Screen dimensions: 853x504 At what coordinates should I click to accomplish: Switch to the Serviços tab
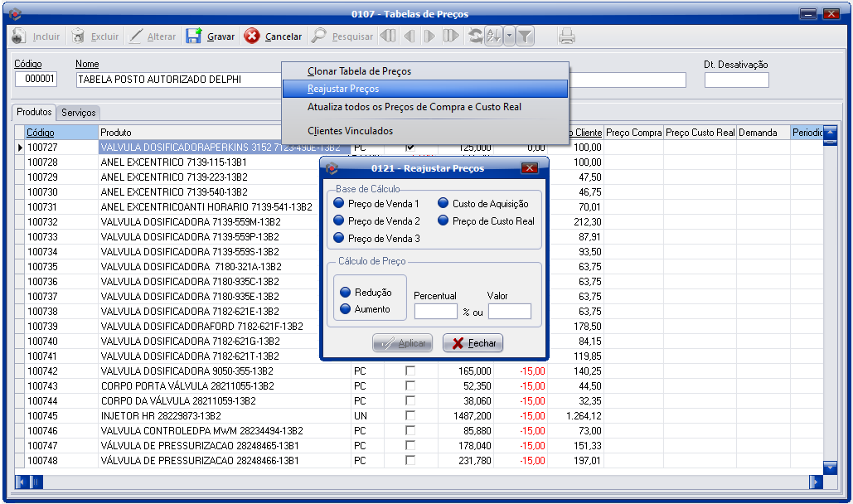(79, 113)
